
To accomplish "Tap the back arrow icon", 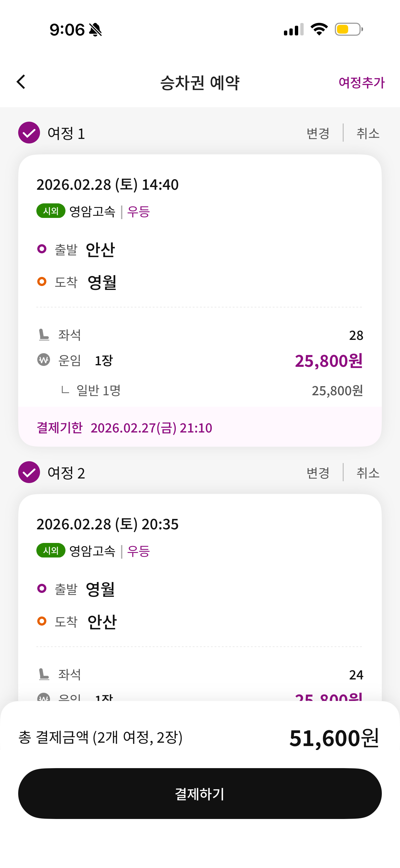I will click(21, 82).
